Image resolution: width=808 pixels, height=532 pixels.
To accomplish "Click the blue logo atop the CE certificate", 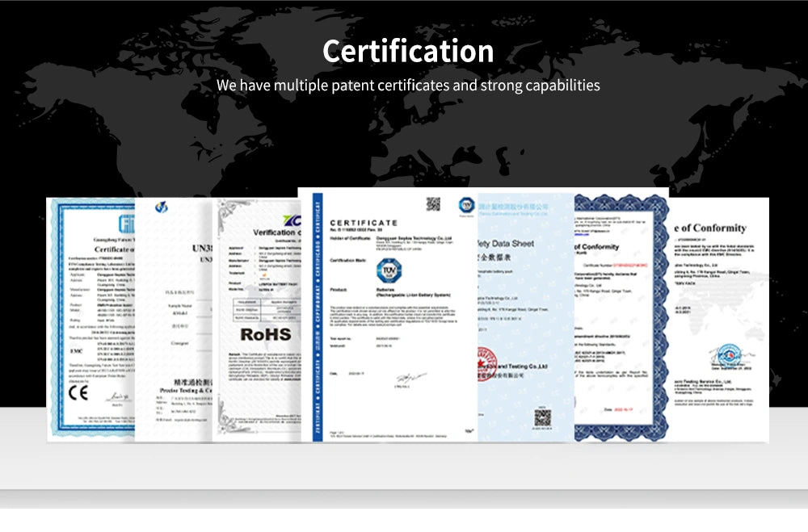I will (127, 224).
